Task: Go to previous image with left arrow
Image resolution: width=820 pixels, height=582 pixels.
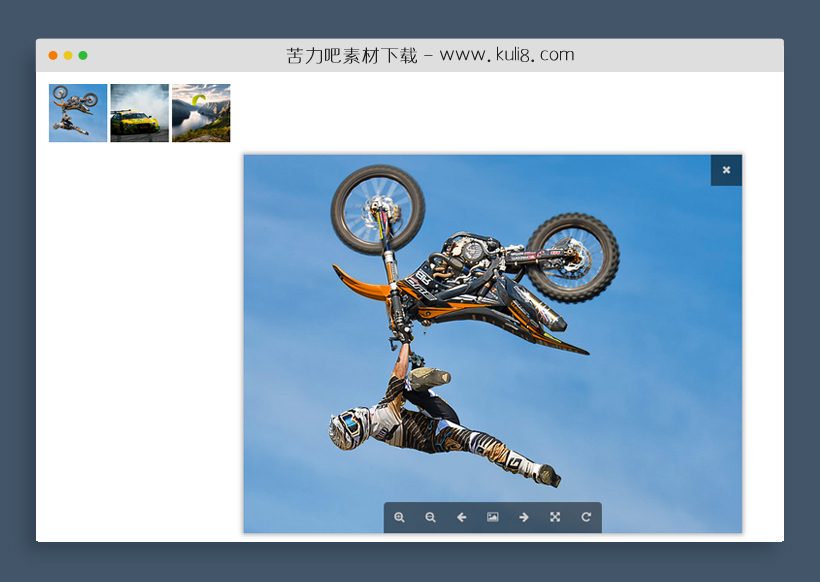Action: (461, 517)
